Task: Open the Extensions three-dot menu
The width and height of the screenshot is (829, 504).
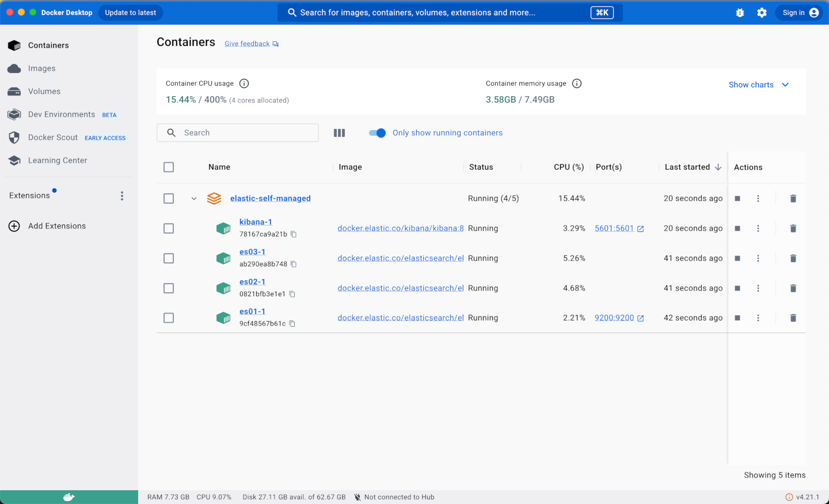Action: click(122, 196)
